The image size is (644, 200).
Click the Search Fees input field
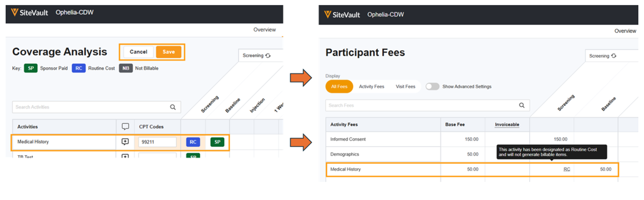[422, 105]
